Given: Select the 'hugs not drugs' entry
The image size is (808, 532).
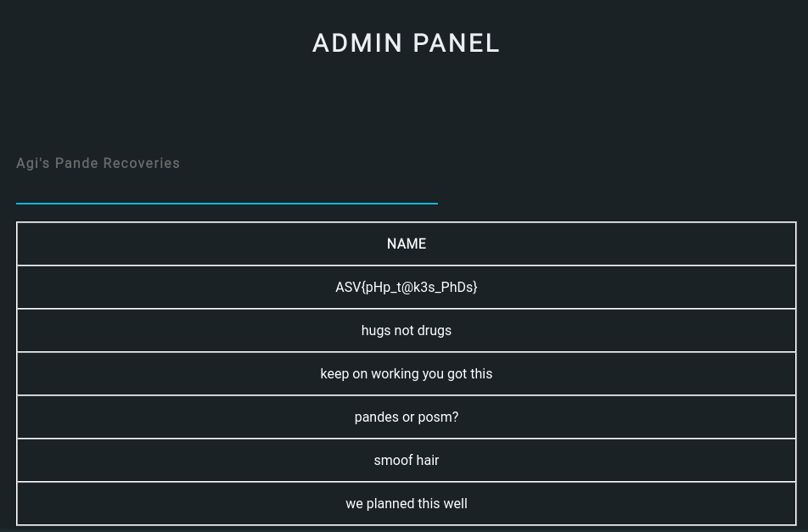Looking at the screenshot, I should (406, 330).
